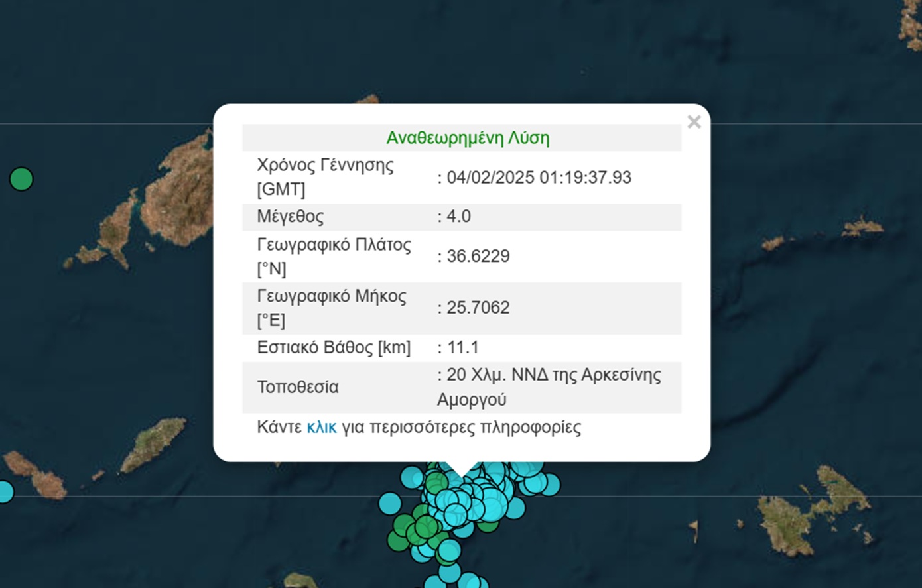Image resolution: width=922 pixels, height=588 pixels.
Task: Click the cyan marker cut off at left map edge
Action: 4,492
